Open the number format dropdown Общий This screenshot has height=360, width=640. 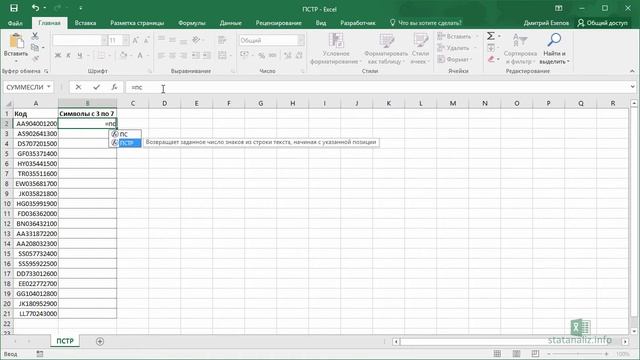tap(301, 40)
